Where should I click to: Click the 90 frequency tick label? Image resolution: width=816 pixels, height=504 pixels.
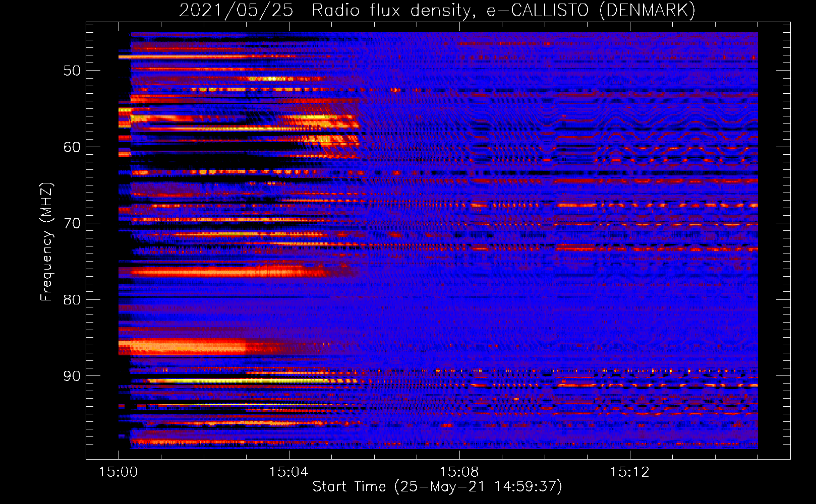coord(72,376)
